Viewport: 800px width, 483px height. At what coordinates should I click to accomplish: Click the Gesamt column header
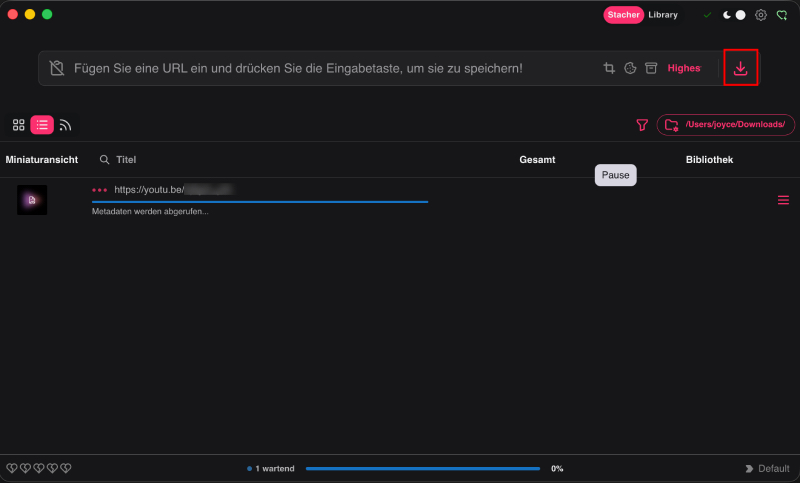pyautogui.click(x=537, y=160)
